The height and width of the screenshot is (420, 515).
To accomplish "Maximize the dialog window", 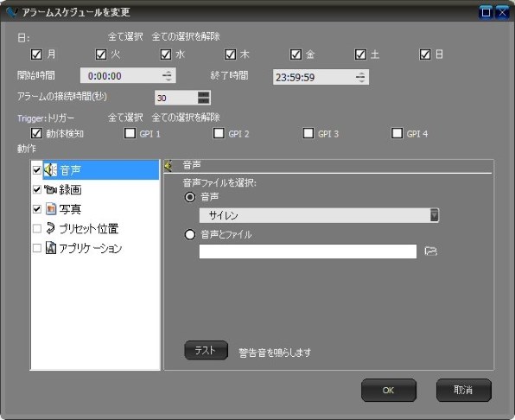I will [486, 12].
